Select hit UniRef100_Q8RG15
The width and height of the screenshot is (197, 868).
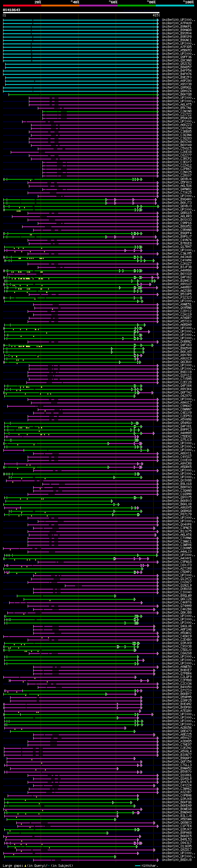click(x=177, y=213)
